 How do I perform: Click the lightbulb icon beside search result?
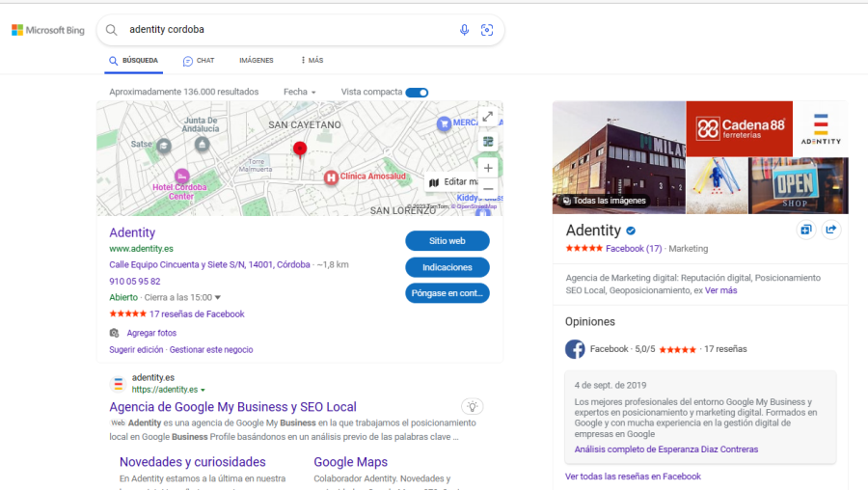coord(471,406)
